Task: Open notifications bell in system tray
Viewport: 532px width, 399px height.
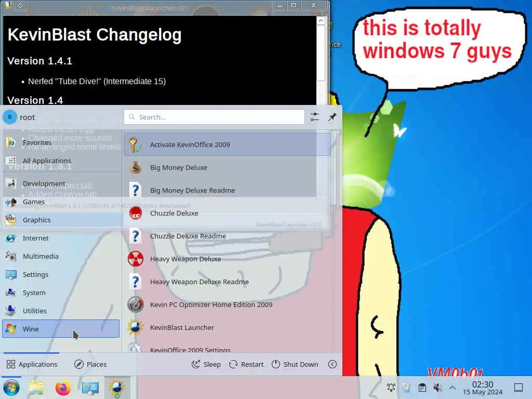Action: point(391,388)
